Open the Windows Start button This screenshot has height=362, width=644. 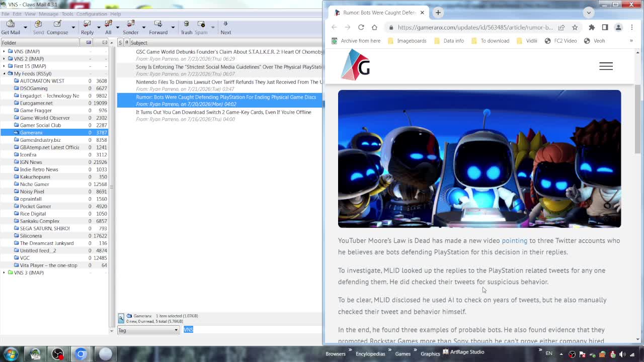point(11,353)
